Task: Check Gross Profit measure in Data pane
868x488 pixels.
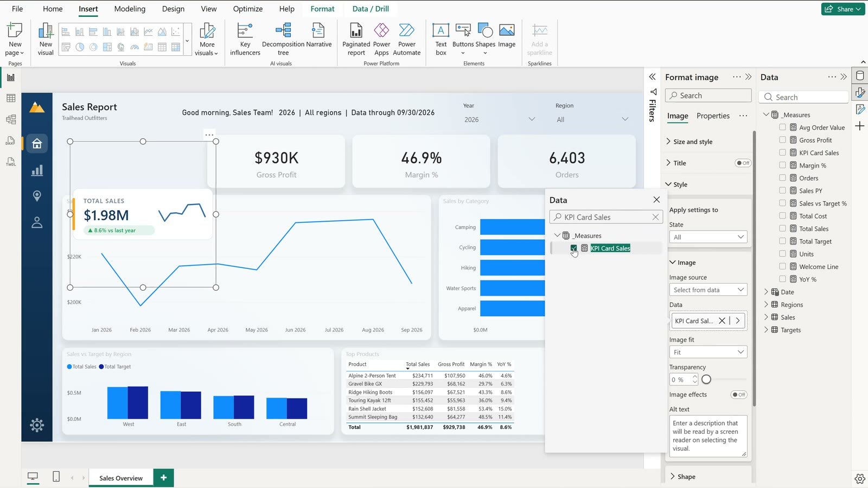Action: (x=782, y=140)
